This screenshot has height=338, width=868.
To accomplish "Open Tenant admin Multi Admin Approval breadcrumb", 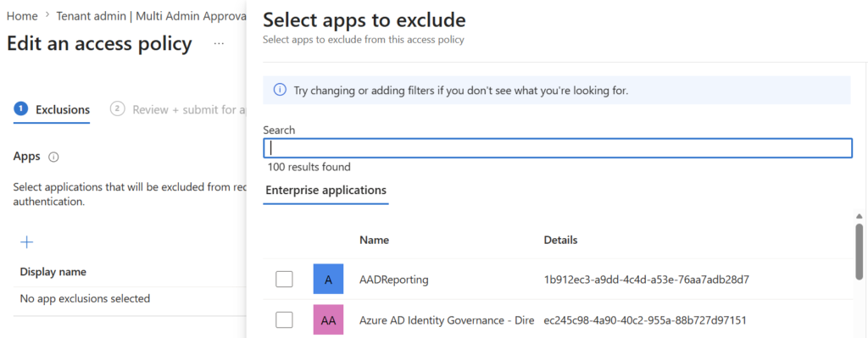I will (151, 16).
